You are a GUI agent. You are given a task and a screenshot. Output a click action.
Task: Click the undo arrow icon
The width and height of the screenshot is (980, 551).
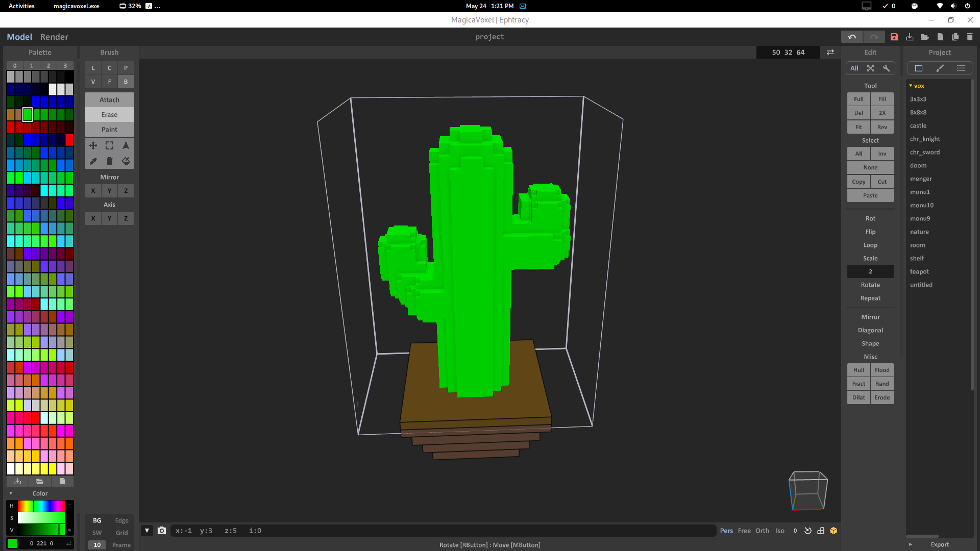click(x=852, y=37)
